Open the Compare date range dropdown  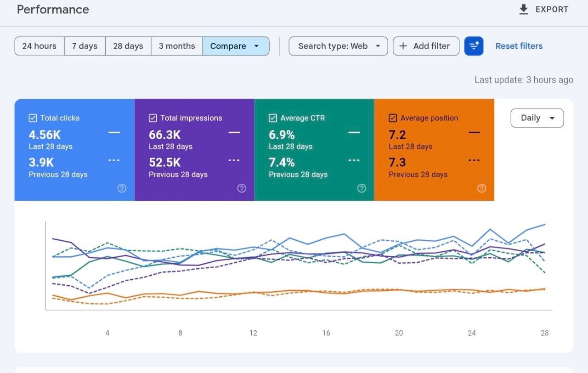coord(236,46)
